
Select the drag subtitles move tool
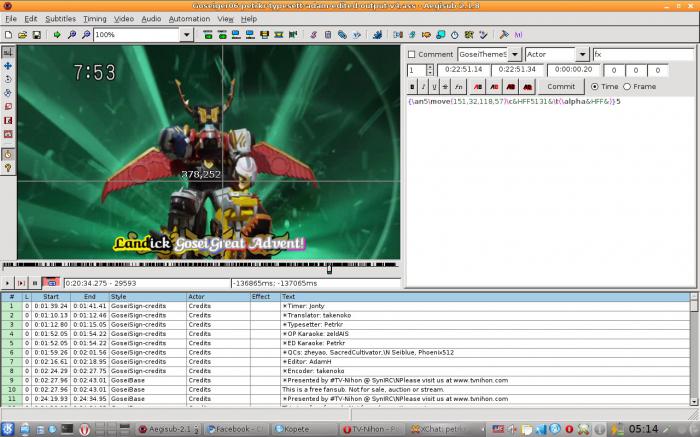(8, 66)
